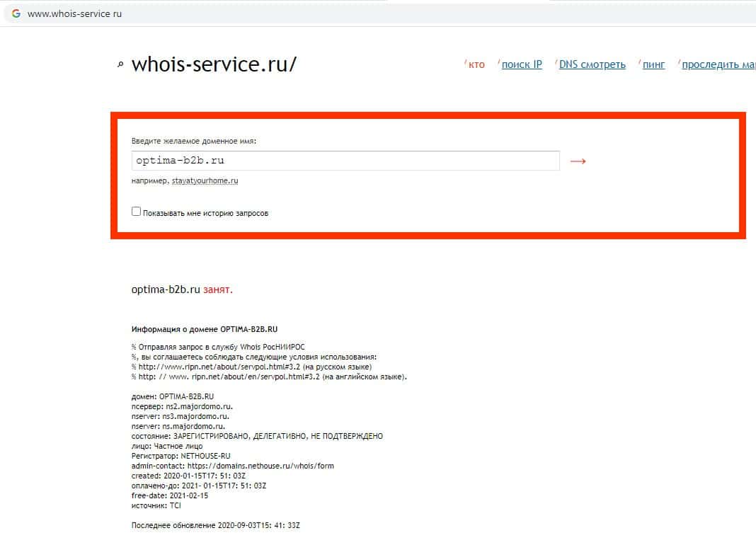Click the Russian ripn.net servpol URL line

[251, 367]
